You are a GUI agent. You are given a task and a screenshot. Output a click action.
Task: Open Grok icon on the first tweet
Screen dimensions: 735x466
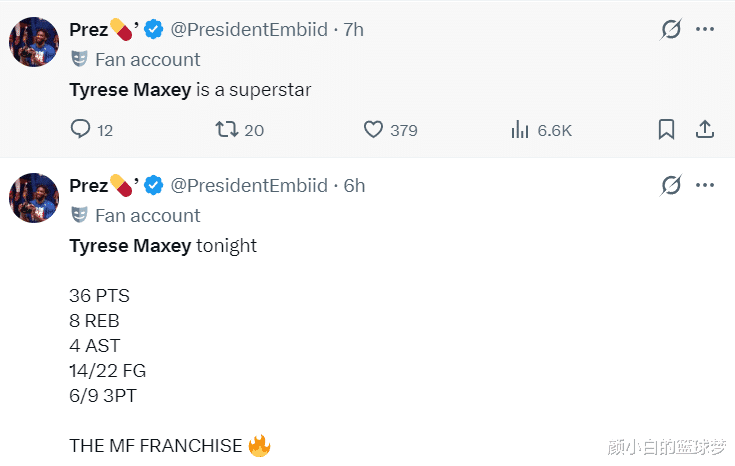click(671, 30)
